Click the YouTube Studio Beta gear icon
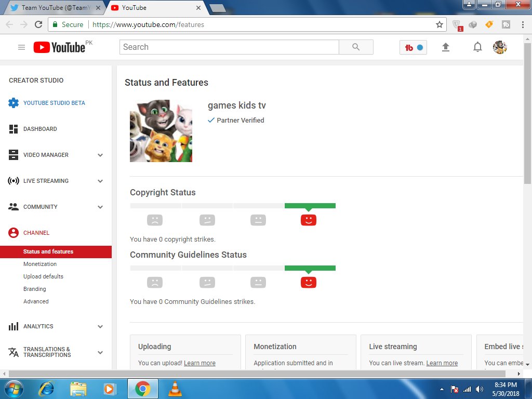This screenshot has width=532, height=399. tap(14, 103)
